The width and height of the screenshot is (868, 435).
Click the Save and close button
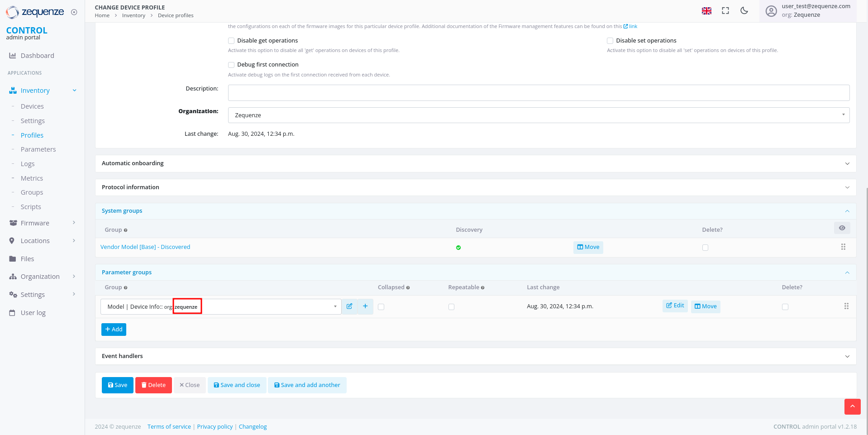tap(237, 385)
